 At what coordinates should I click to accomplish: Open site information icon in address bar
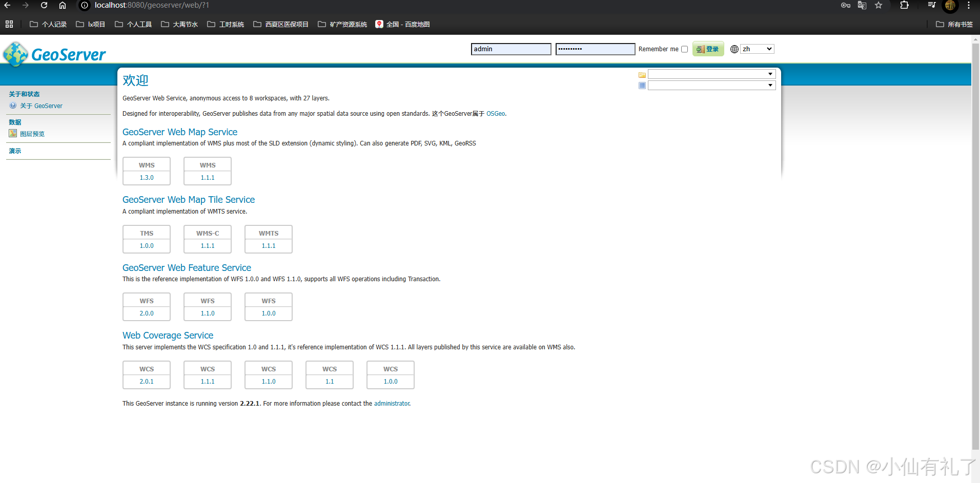85,5
